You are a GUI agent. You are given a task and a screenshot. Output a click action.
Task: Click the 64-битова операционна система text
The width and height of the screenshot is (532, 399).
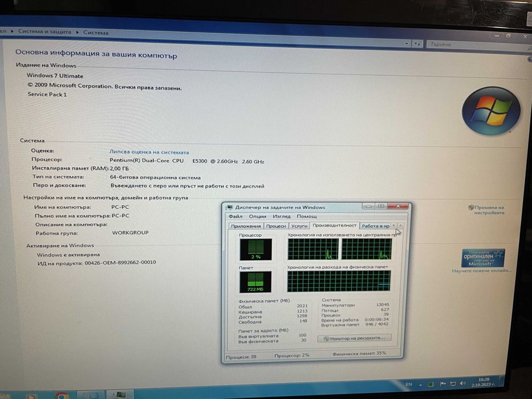pos(155,177)
